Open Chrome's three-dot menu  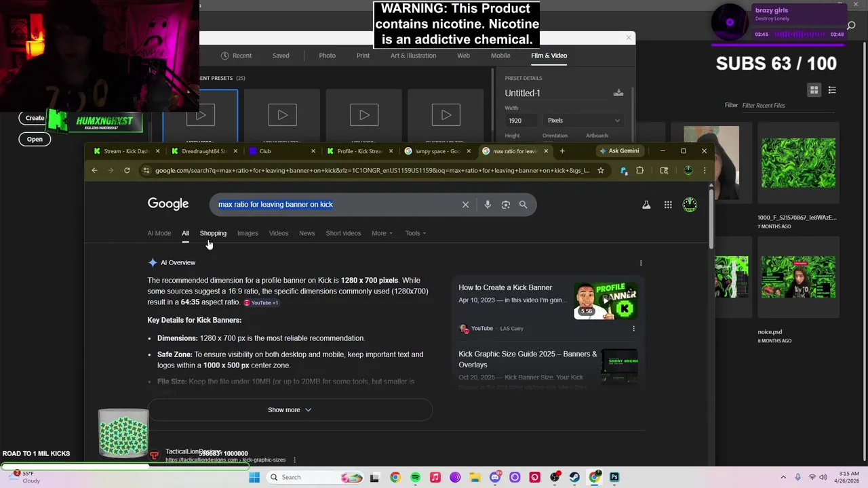pyautogui.click(x=705, y=170)
